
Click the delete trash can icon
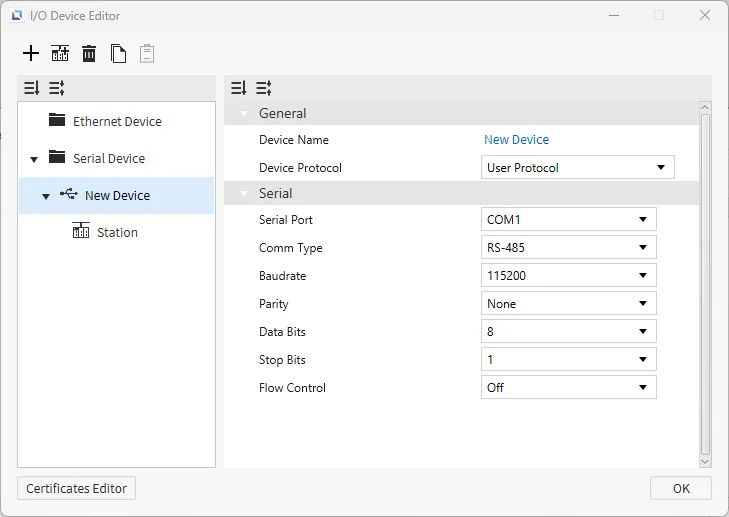tap(89, 54)
